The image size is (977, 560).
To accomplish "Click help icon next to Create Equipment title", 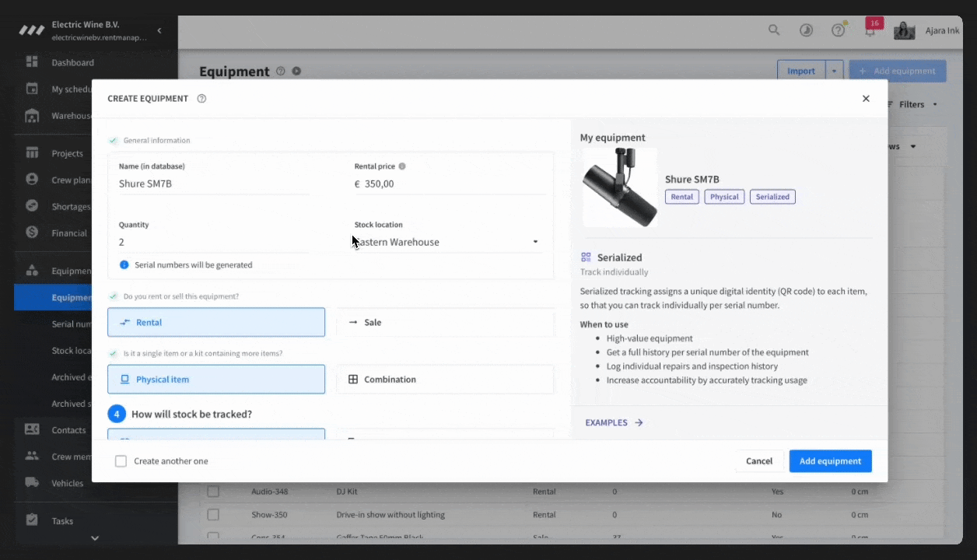I will click(201, 99).
